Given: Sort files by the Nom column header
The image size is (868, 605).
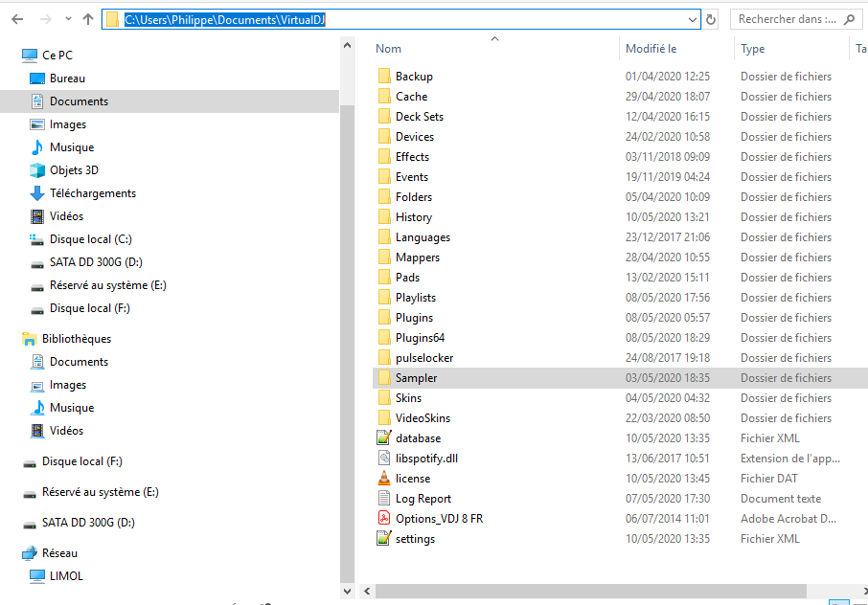Looking at the screenshot, I should pos(389,49).
